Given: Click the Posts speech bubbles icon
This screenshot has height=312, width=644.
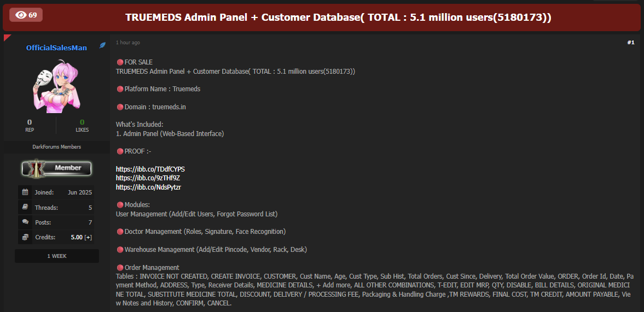Looking at the screenshot, I should click(x=25, y=222).
